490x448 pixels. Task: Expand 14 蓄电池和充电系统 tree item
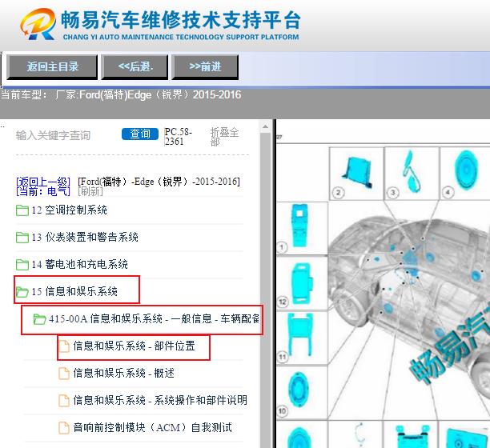coord(80,265)
